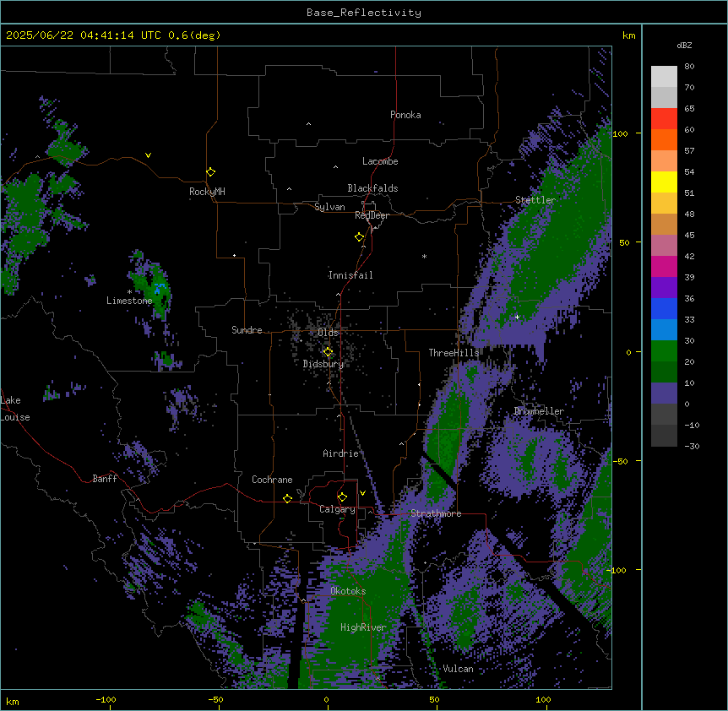Image resolution: width=728 pixels, height=711 pixels.
Task: Select the orange legend swatch between 60 and 57
Action: pyautogui.click(x=664, y=139)
